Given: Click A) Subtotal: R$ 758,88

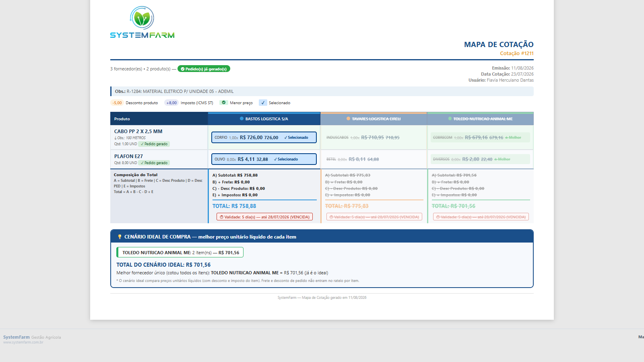Looking at the screenshot, I should 235,175.
